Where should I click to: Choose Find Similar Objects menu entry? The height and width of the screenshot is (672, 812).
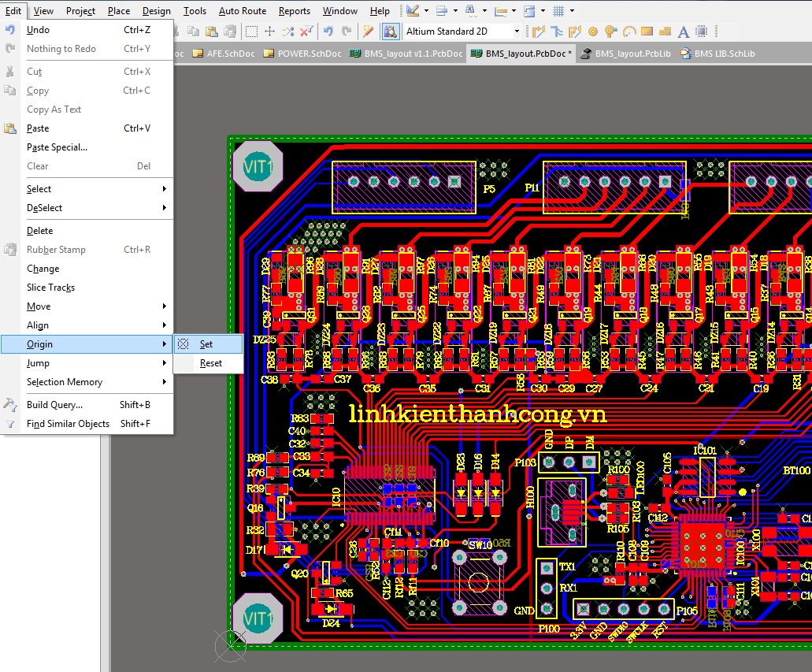coord(68,424)
